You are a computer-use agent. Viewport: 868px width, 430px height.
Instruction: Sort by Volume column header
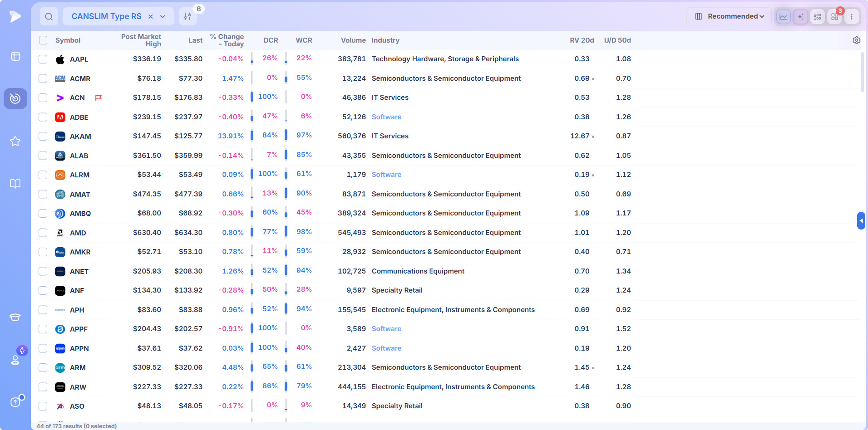pyautogui.click(x=353, y=40)
